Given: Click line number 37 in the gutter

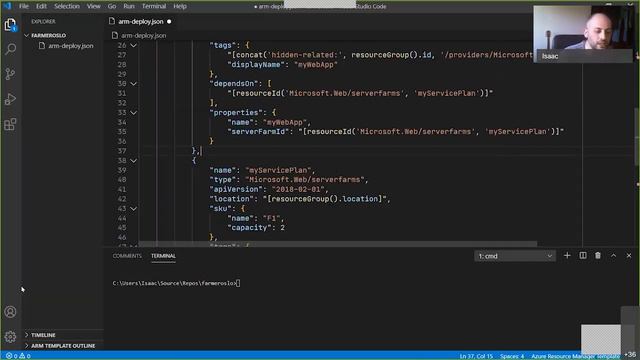Looking at the screenshot, I should [122, 151].
